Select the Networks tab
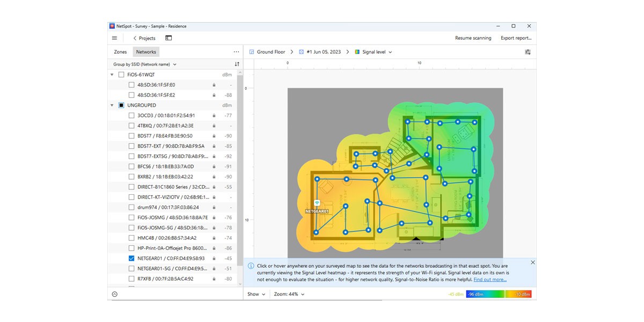The width and height of the screenshot is (644, 322). coord(146,52)
